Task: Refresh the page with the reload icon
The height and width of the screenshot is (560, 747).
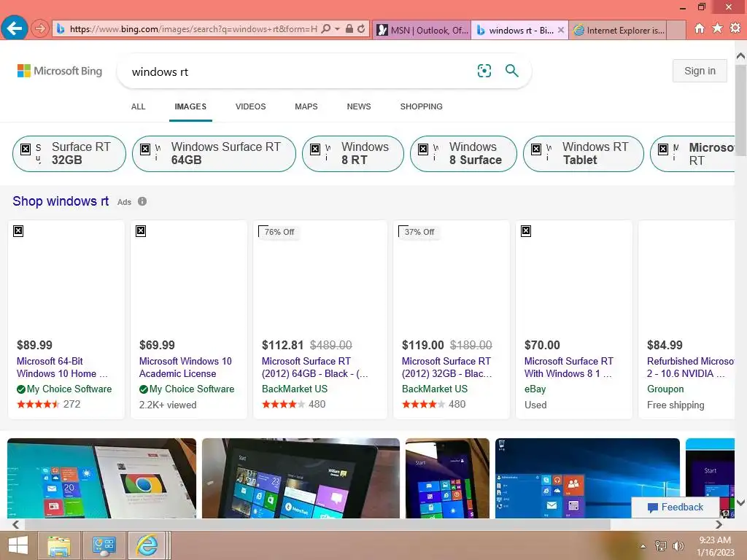Action: [x=362, y=29]
